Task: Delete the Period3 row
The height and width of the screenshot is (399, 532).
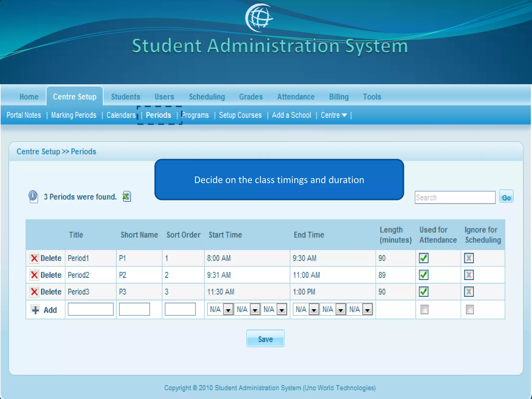Action: (51, 292)
